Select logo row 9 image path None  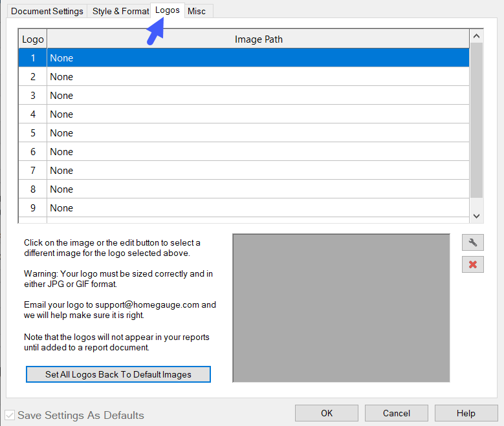[258, 208]
